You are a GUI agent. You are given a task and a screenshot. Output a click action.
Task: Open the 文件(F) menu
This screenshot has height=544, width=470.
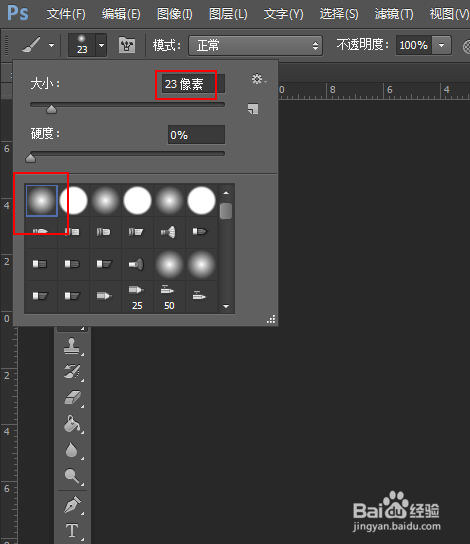(x=66, y=14)
